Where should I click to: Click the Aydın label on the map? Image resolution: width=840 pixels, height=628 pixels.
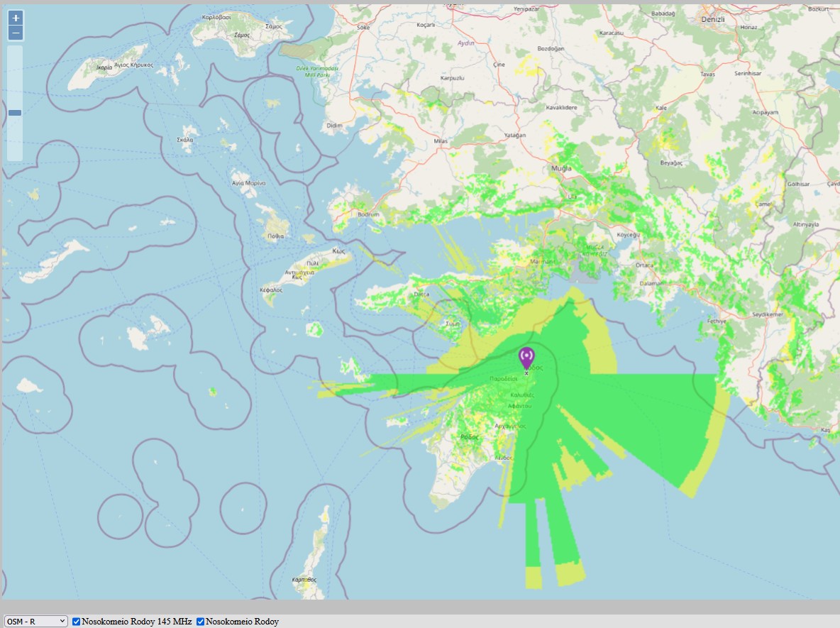coord(465,43)
